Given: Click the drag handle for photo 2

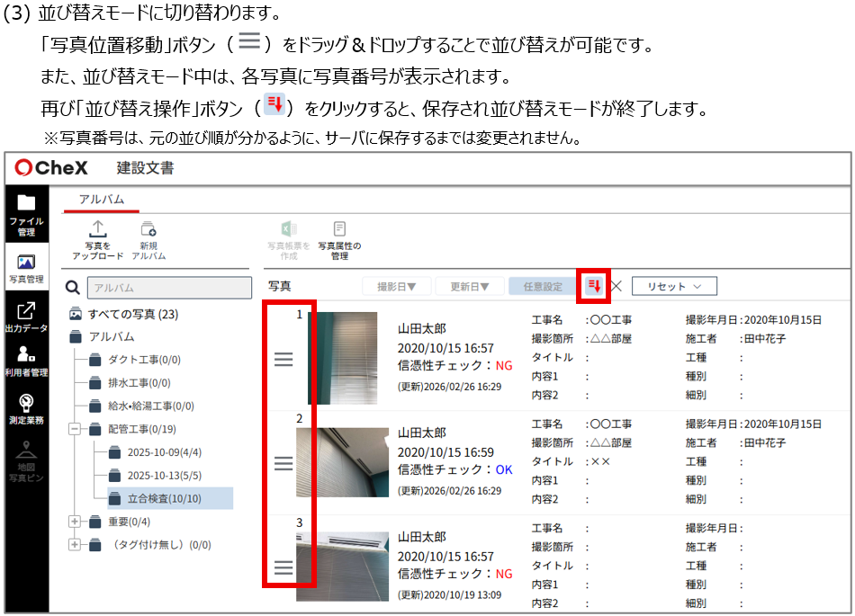Looking at the screenshot, I should 283,463.
